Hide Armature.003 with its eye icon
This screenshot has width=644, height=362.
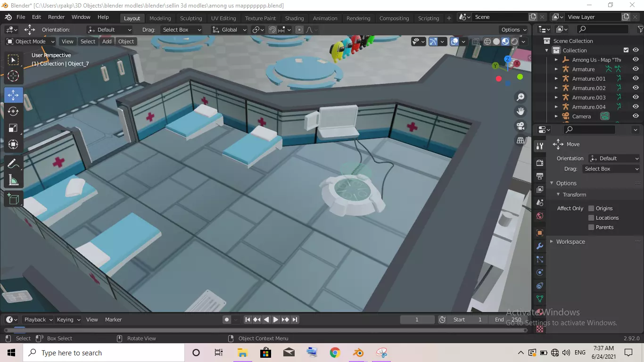(x=636, y=98)
